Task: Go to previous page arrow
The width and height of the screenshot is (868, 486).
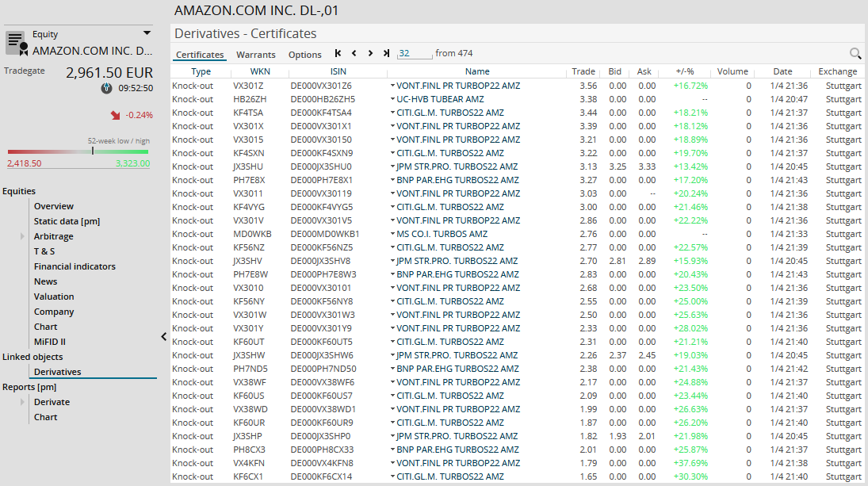Action: point(354,54)
